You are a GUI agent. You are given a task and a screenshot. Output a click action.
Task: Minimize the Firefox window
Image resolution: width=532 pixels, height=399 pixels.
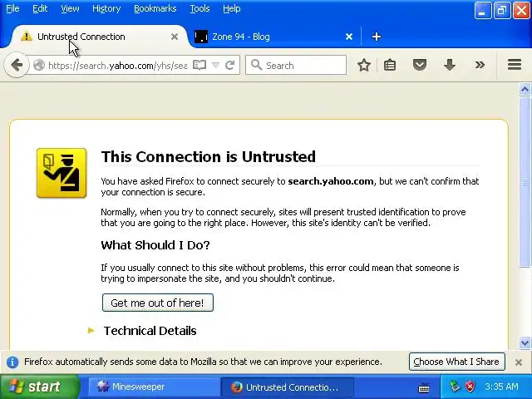[483, 10]
